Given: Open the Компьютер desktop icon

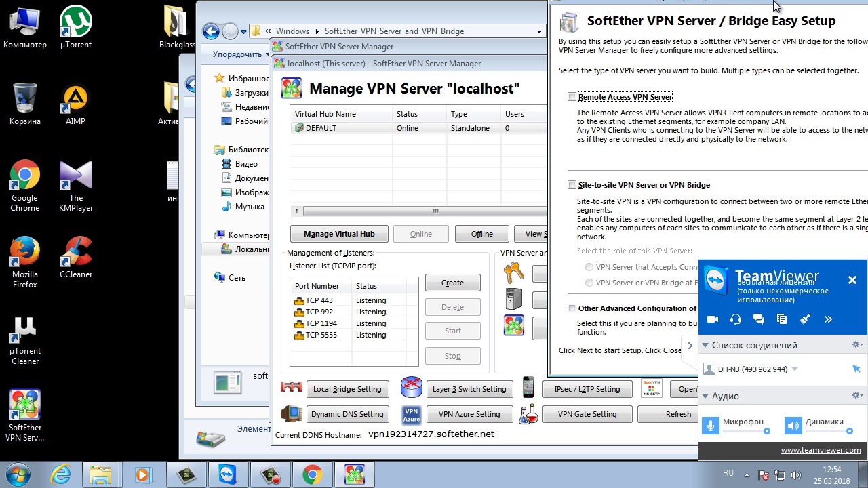Looking at the screenshot, I should point(25,27).
